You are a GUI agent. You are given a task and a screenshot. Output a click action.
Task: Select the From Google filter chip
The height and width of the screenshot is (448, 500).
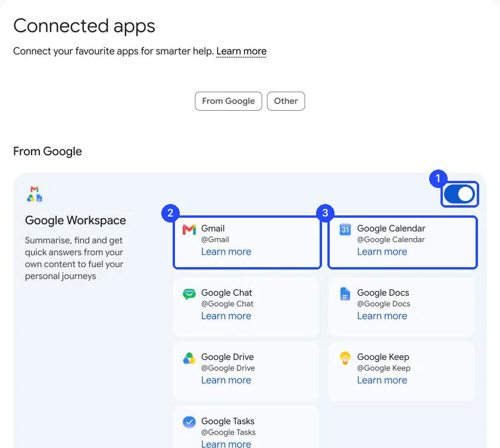(x=229, y=101)
